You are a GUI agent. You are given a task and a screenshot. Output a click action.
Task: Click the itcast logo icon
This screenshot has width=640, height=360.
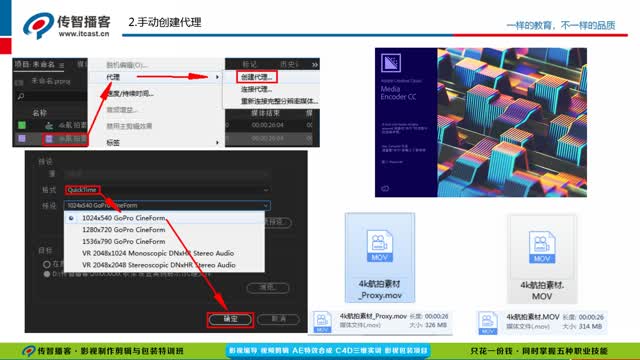(38, 25)
